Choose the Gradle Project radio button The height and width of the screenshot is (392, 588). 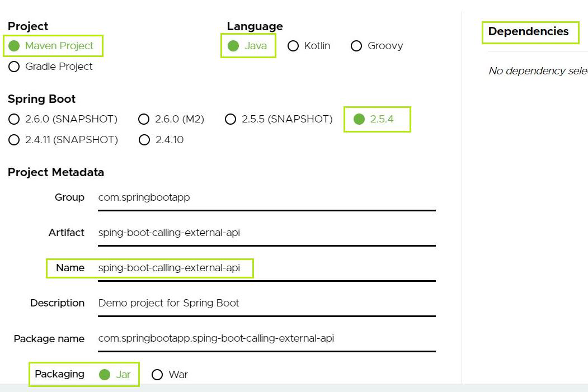click(x=15, y=67)
